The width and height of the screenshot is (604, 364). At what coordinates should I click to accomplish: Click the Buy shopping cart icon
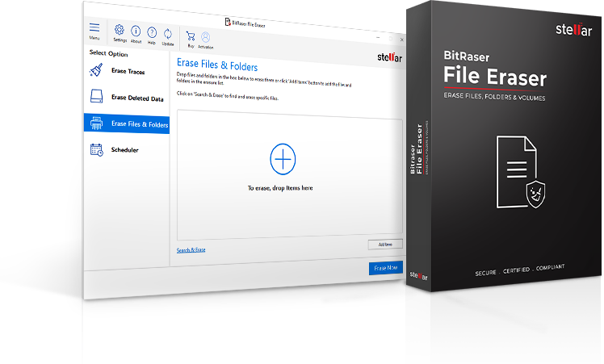pos(191,36)
